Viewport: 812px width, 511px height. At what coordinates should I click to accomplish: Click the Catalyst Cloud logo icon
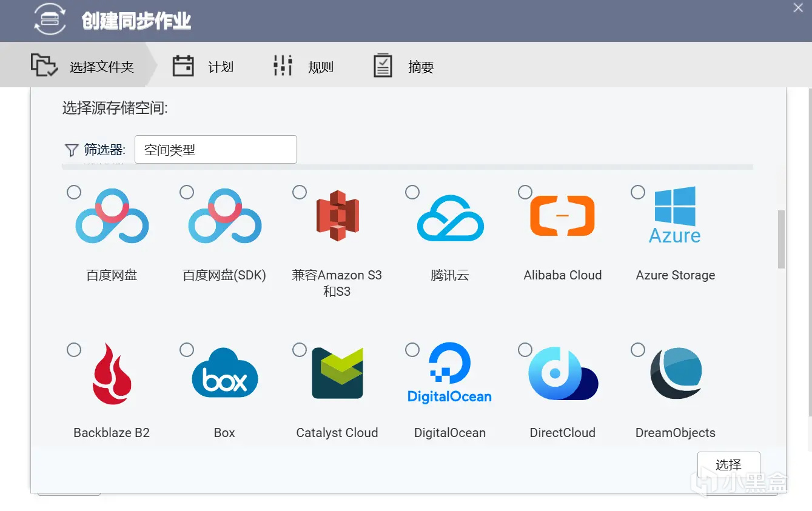click(338, 373)
